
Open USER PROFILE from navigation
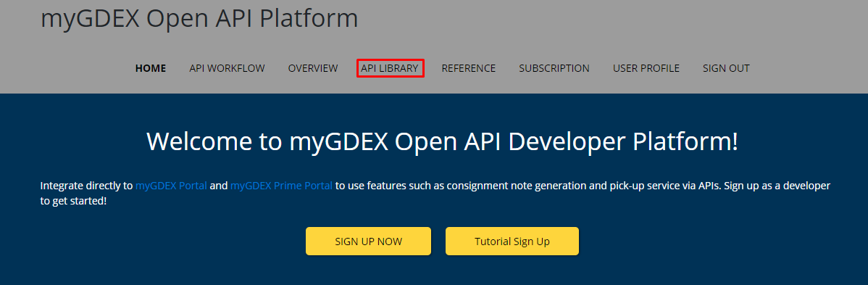click(646, 68)
